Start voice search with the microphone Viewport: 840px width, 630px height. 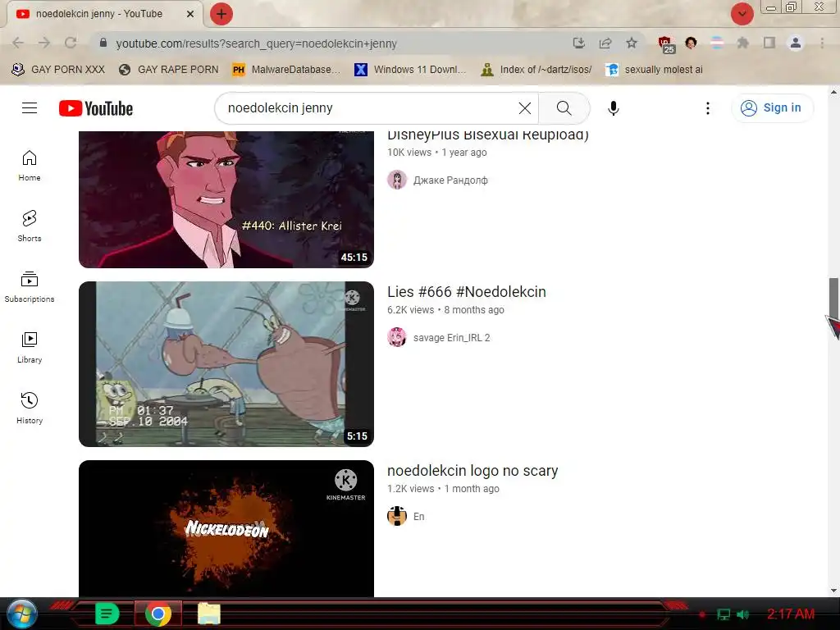[x=614, y=108]
